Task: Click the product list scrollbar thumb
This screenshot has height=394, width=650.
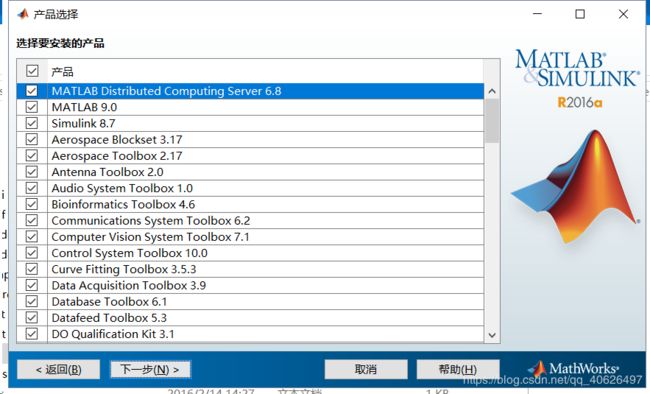Action: (492, 121)
